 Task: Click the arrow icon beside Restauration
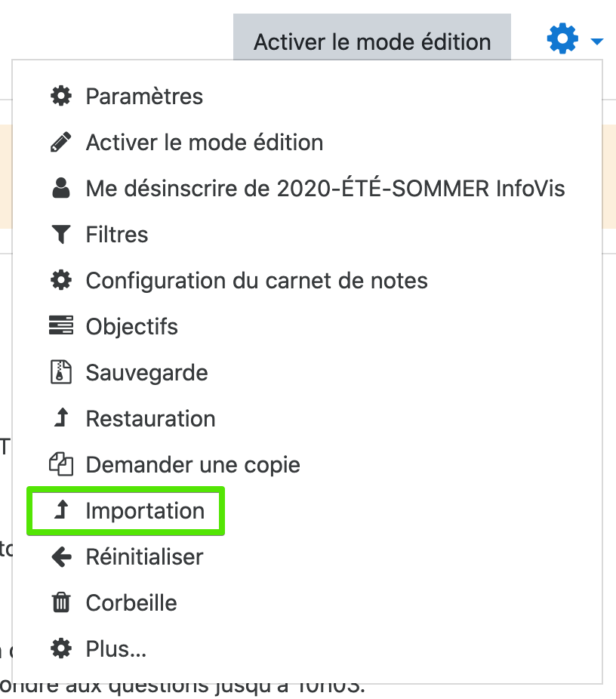[x=61, y=419]
